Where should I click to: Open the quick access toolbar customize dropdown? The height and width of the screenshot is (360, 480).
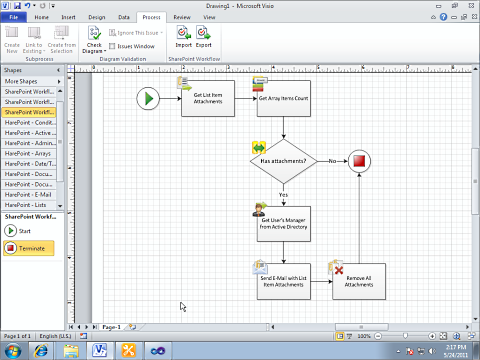point(53,6)
